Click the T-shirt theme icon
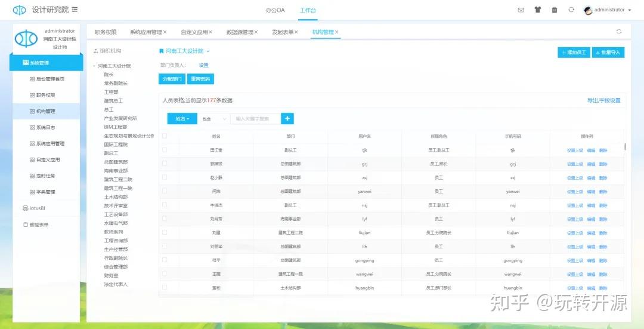This screenshot has height=329, width=644. [x=537, y=10]
